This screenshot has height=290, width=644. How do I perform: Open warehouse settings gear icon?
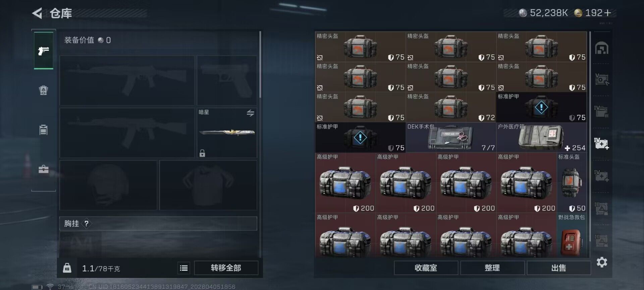pos(602,262)
